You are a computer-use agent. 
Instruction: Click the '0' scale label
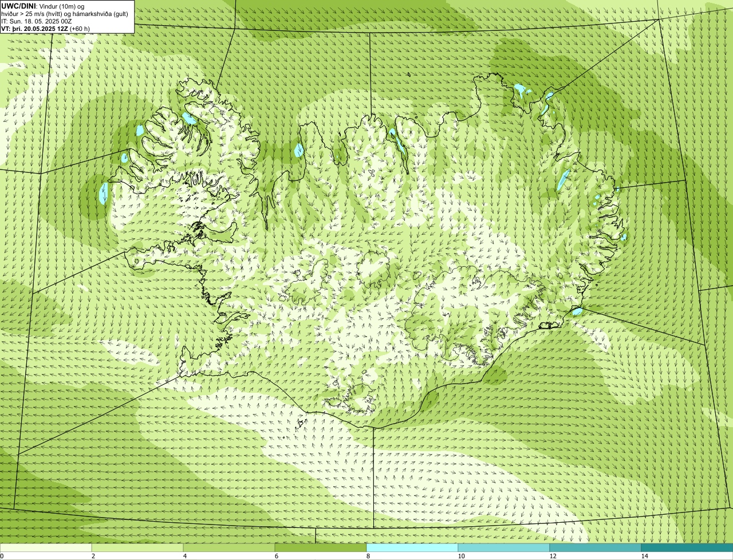pyautogui.click(x=2, y=556)
